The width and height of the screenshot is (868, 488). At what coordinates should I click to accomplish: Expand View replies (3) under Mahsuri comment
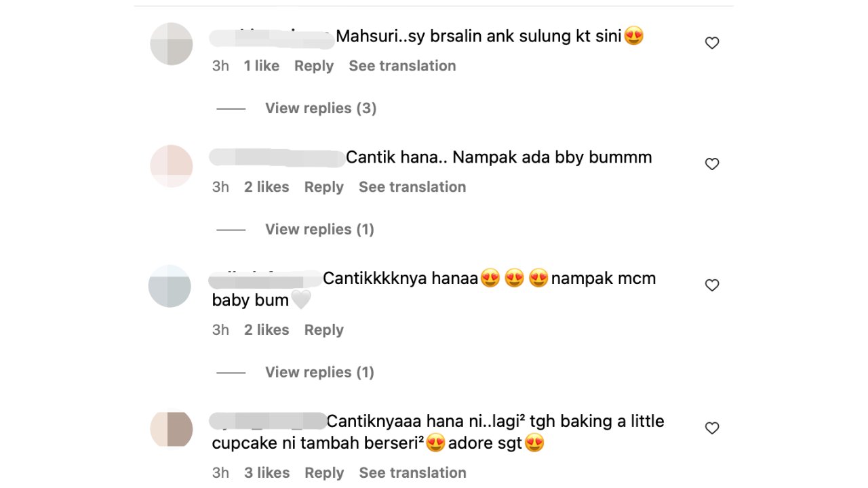click(320, 108)
